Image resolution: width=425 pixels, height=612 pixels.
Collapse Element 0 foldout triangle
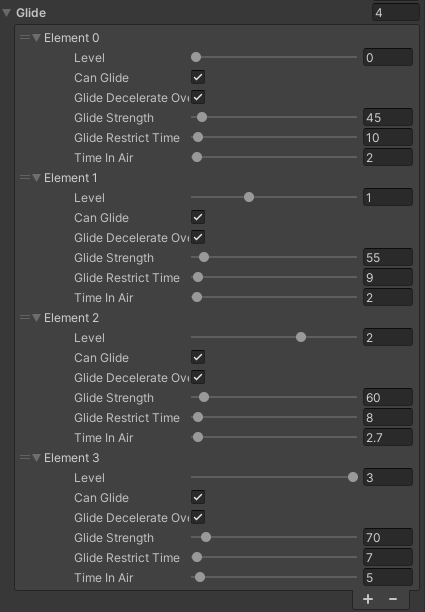point(37,38)
